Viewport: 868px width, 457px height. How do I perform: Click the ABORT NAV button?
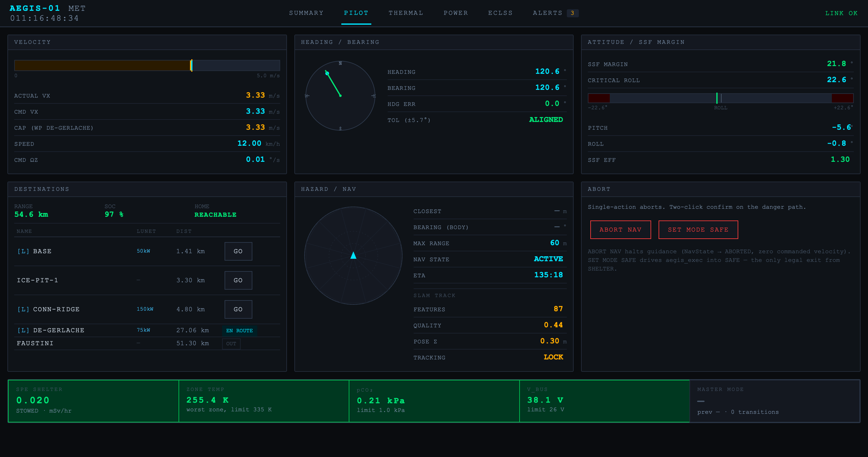(620, 230)
